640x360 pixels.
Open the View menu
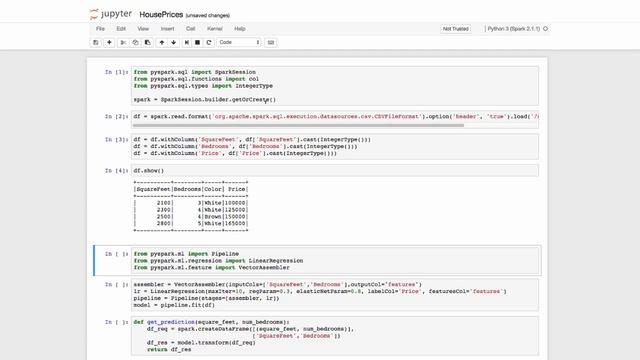[143, 29]
